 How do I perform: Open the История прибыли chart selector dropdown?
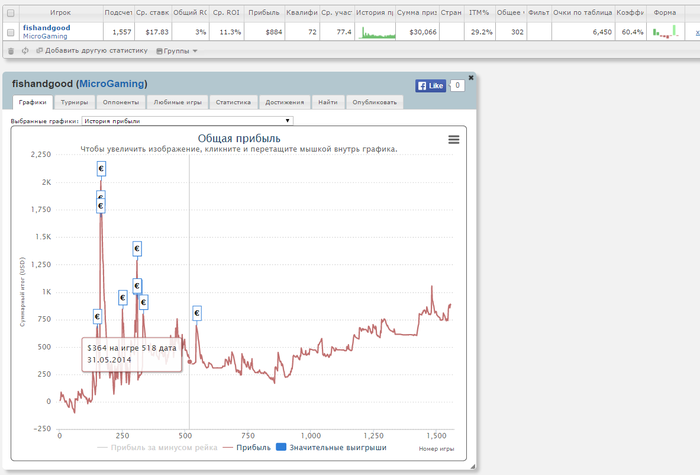188,121
